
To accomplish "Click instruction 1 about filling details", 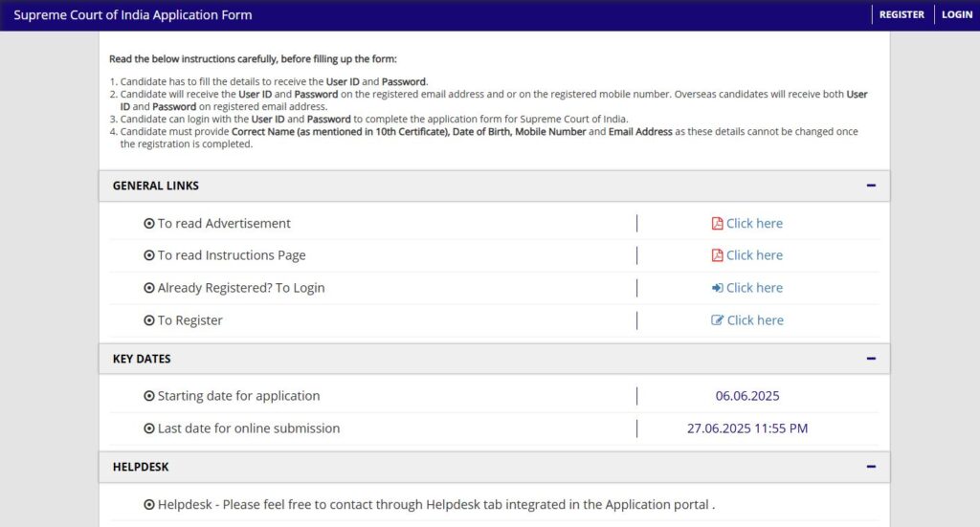I will [274, 82].
